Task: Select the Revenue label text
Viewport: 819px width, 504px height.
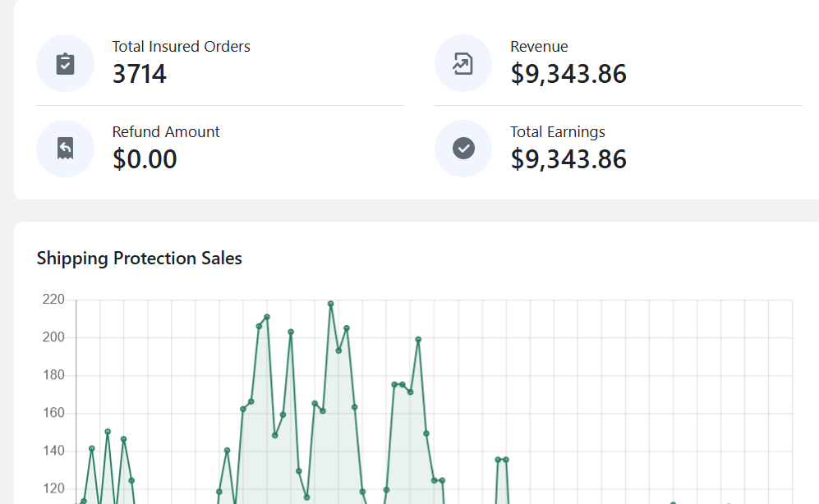Action: [539, 47]
